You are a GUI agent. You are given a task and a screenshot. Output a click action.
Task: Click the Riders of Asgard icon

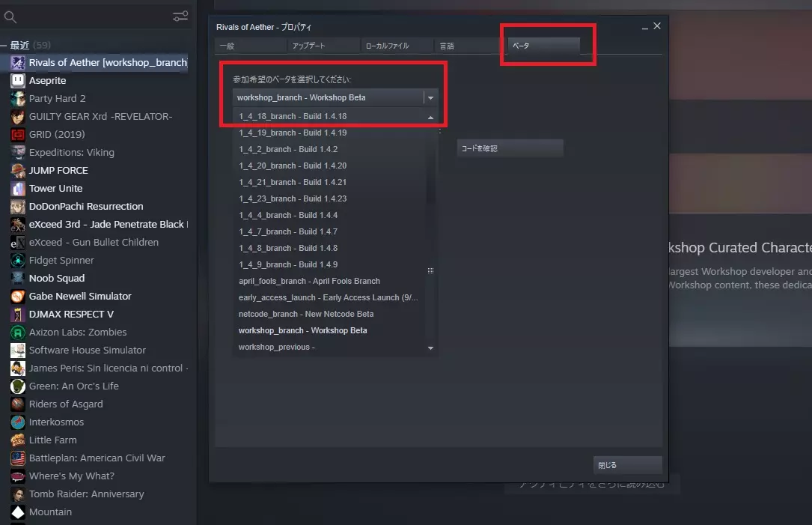(x=18, y=404)
